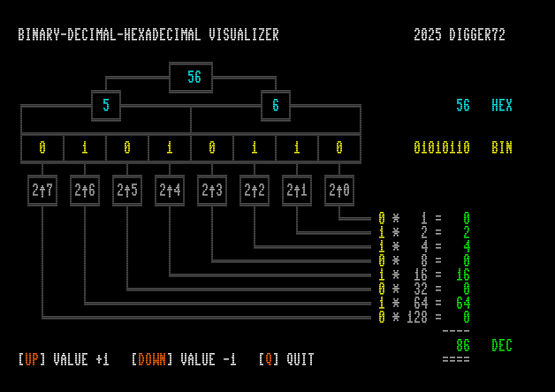The image size is (555, 392).
Task: Click the 2↑1 power box
Action: [297, 190]
